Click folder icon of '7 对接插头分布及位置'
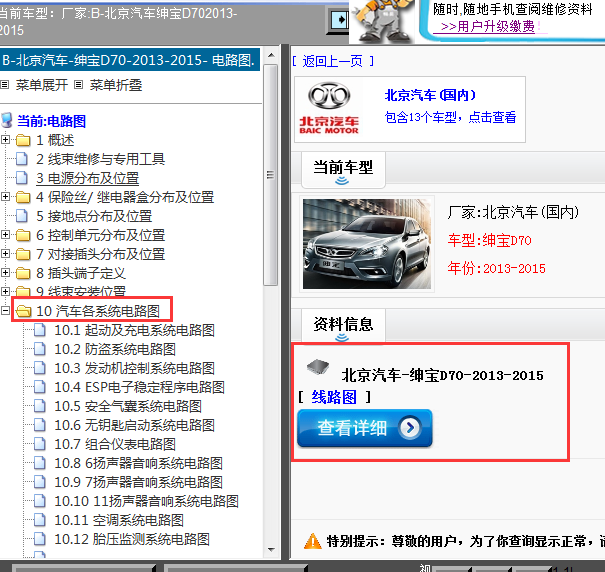This screenshot has width=605, height=572. [x=23, y=254]
